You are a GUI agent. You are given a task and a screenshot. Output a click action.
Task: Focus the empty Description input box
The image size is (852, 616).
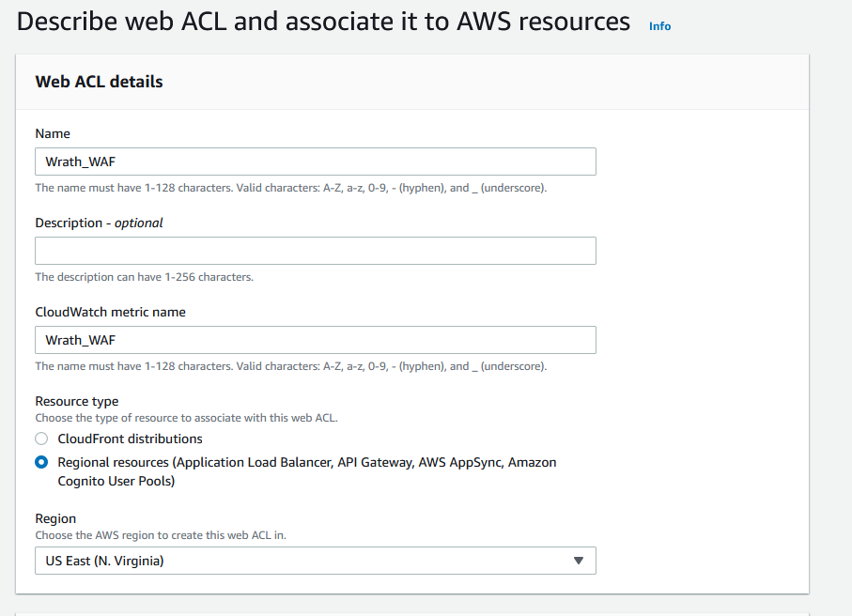pyautogui.click(x=315, y=251)
